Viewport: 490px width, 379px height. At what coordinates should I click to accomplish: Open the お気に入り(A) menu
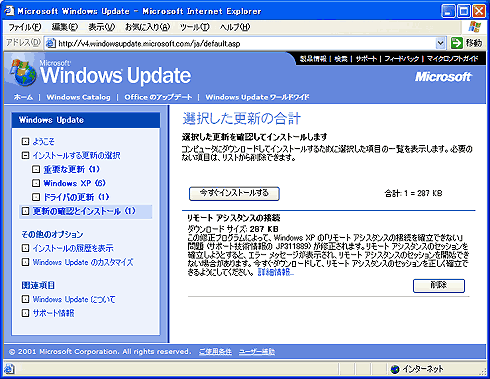tap(147, 27)
